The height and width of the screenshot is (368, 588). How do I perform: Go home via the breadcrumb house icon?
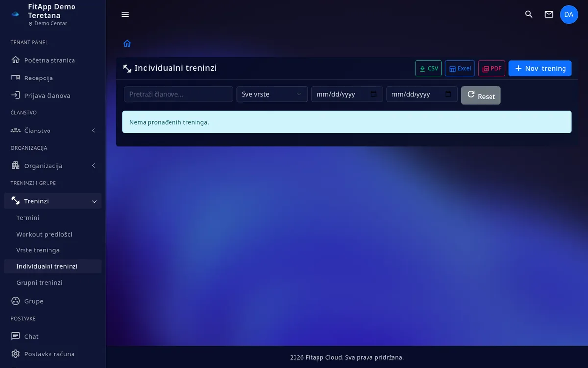click(x=127, y=43)
